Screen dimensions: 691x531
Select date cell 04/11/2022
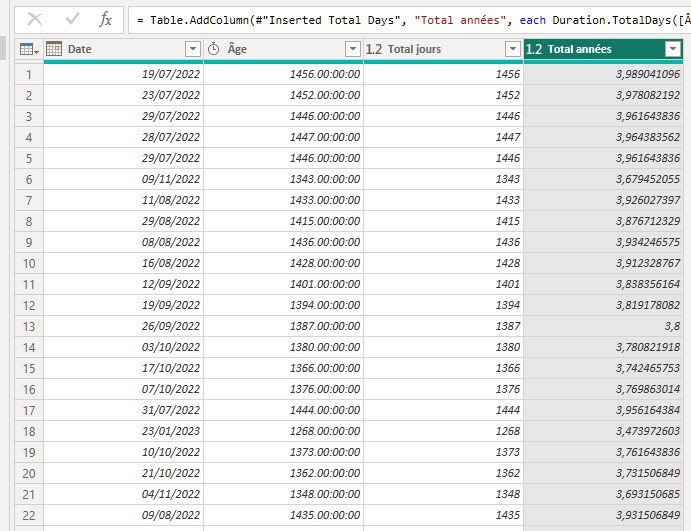[x=123, y=494]
